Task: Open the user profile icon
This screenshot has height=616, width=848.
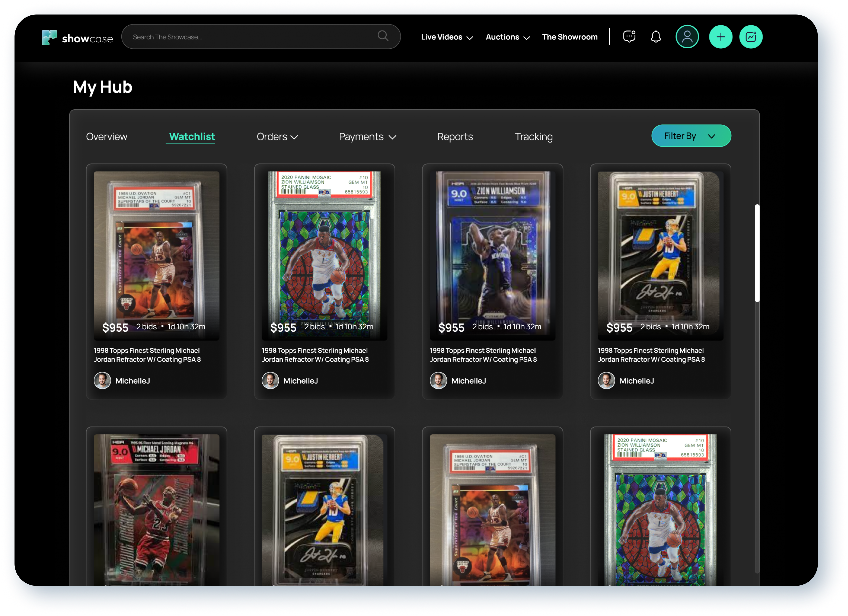Action: point(687,37)
